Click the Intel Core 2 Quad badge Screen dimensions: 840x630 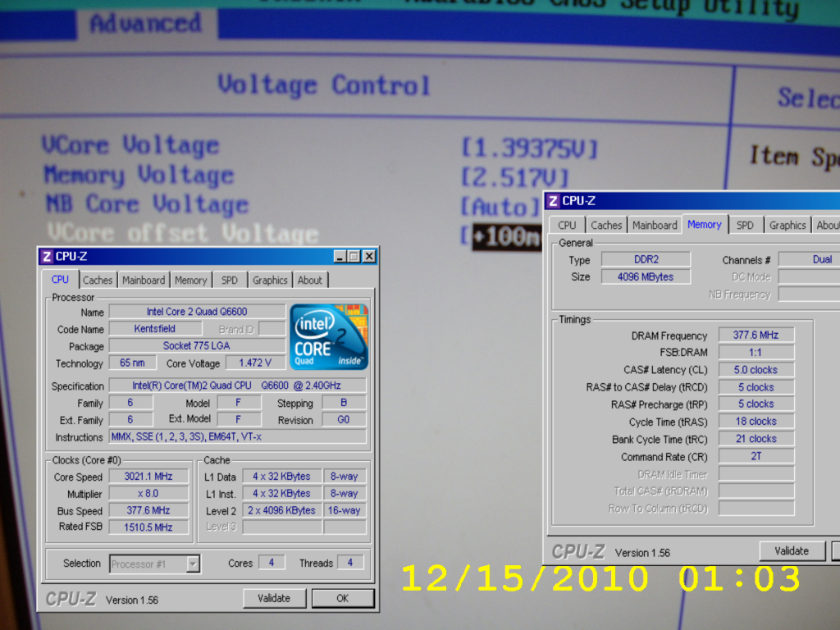point(329,337)
